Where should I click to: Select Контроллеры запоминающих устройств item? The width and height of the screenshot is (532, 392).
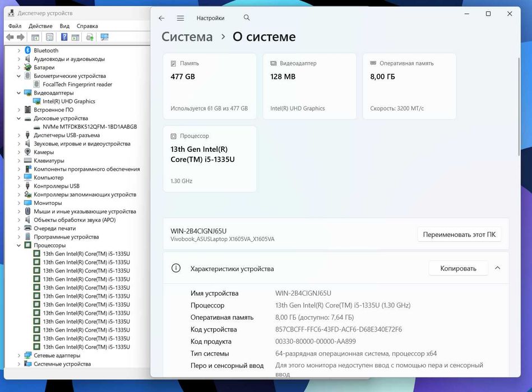[x=85, y=194]
